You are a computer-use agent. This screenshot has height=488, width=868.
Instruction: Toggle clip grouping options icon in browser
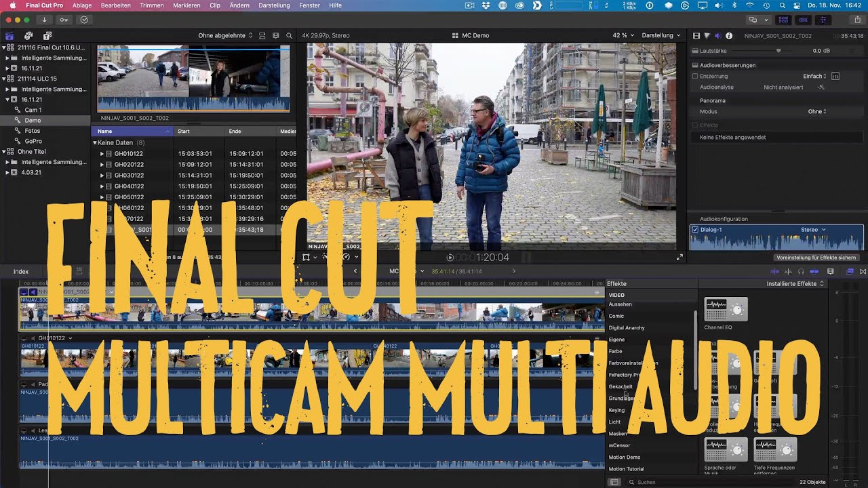(x=262, y=35)
